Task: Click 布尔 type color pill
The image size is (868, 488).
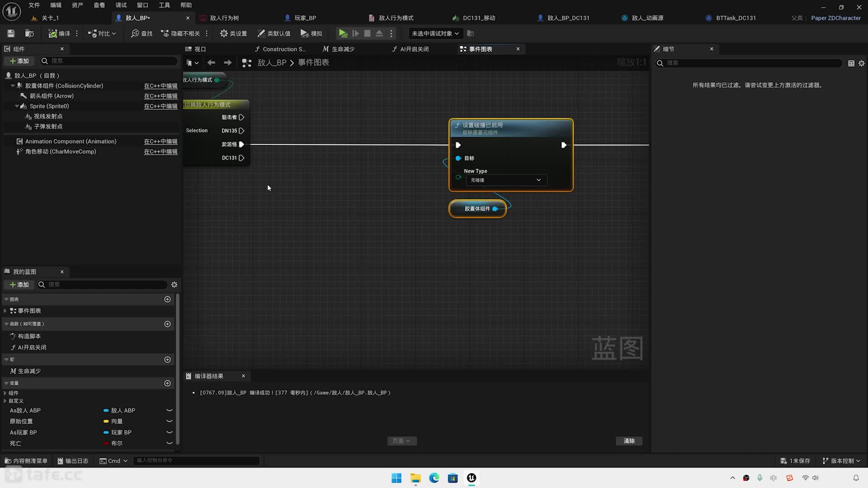Action: pyautogui.click(x=106, y=443)
